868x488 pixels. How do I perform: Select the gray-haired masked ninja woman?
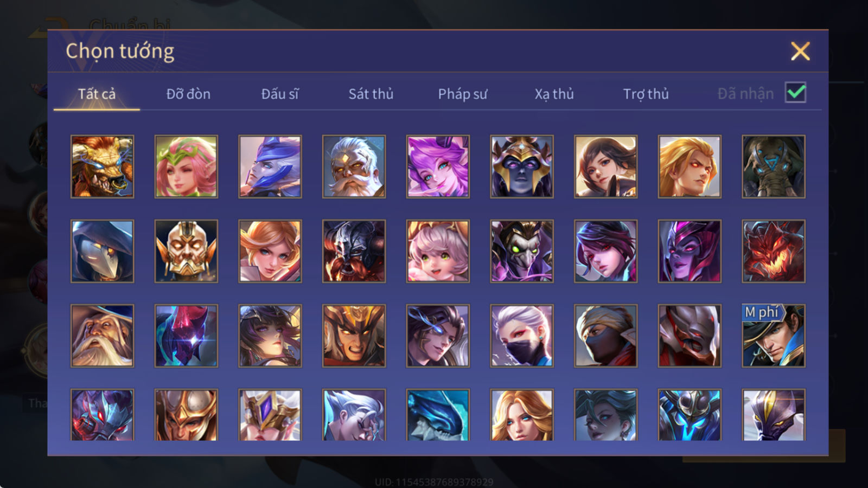coord(522,336)
